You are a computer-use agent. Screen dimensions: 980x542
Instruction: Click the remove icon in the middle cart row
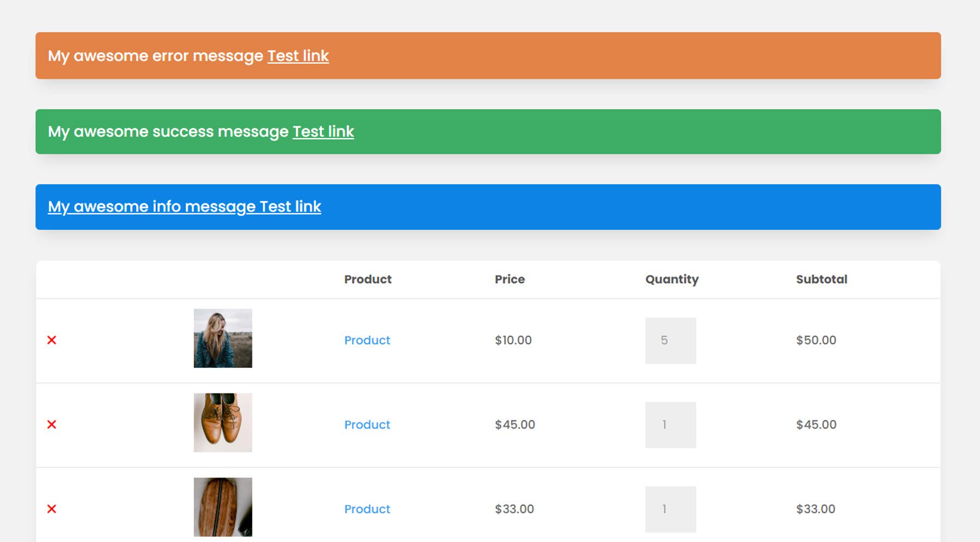(x=51, y=425)
